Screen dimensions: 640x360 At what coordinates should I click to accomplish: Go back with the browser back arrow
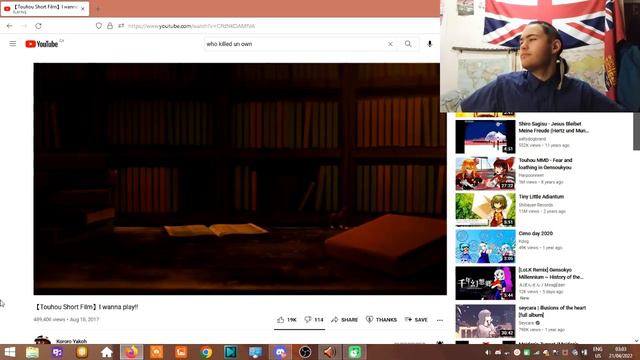[9, 26]
